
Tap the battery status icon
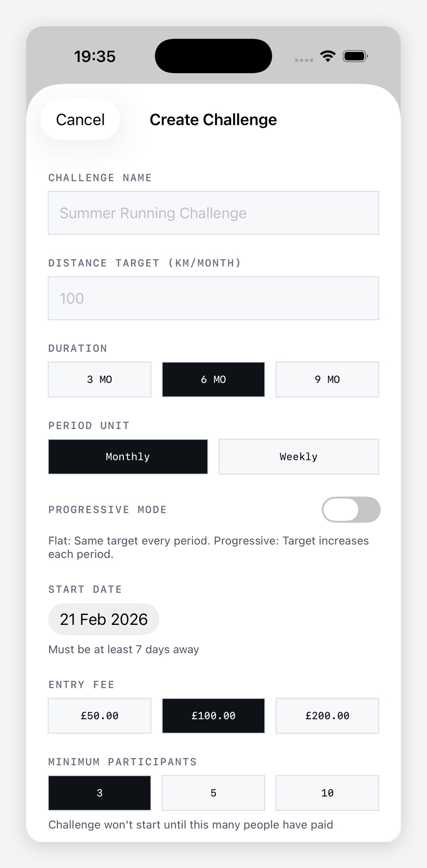tap(355, 56)
